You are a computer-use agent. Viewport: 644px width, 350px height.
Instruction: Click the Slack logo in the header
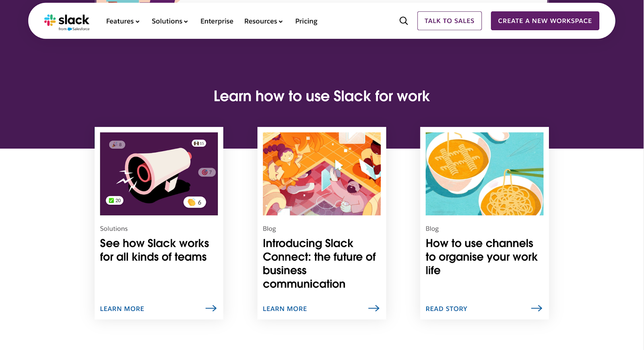[67, 22]
